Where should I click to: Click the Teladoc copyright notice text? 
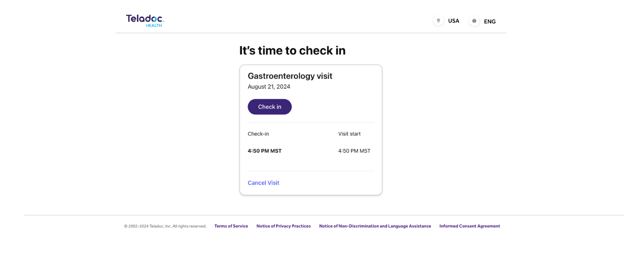click(165, 226)
